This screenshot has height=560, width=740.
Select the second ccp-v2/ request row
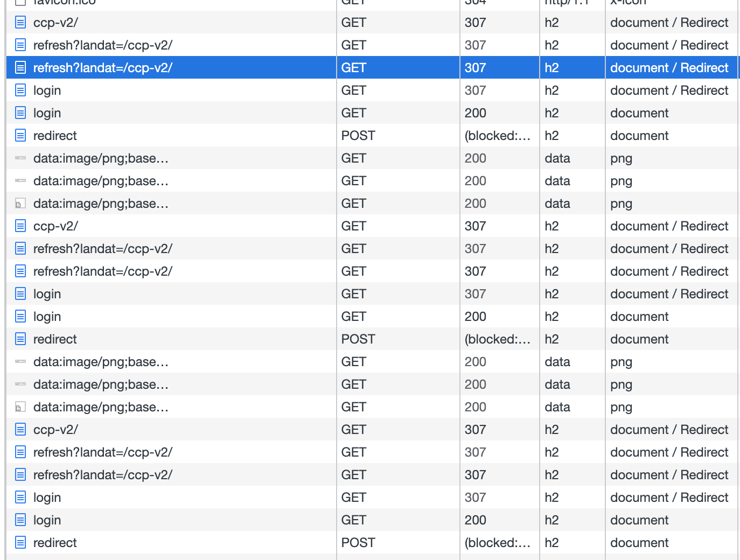[x=56, y=226]
